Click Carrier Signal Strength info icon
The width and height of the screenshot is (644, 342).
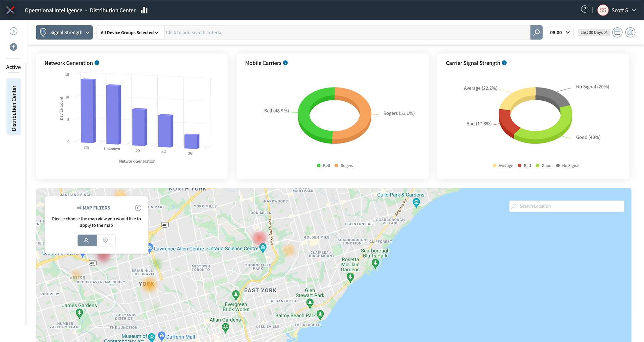tap(504, 63)
